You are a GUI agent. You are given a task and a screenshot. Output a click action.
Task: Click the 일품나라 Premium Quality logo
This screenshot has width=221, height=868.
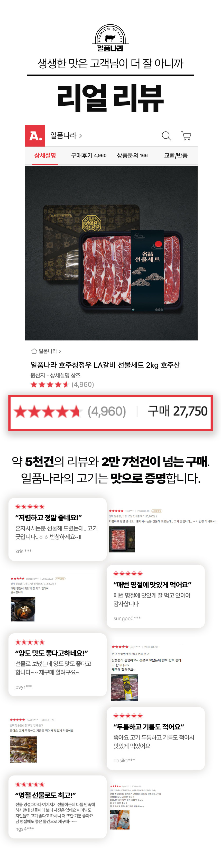[x=110, y=38]
